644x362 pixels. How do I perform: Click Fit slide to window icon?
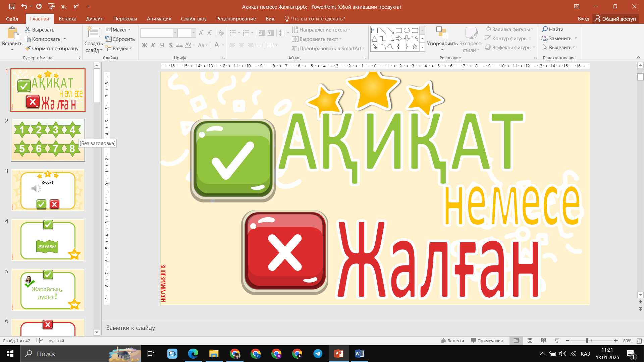[x=639, y=341]
